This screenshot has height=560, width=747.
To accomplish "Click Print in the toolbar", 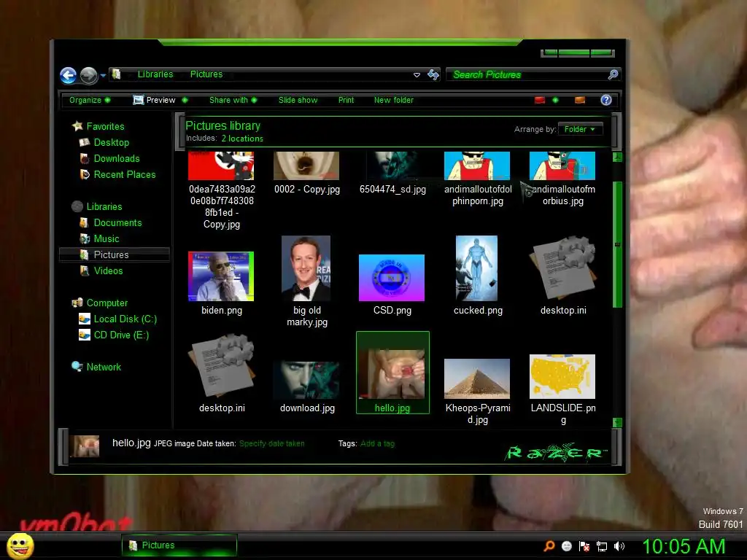I will (x=346, y=100).
